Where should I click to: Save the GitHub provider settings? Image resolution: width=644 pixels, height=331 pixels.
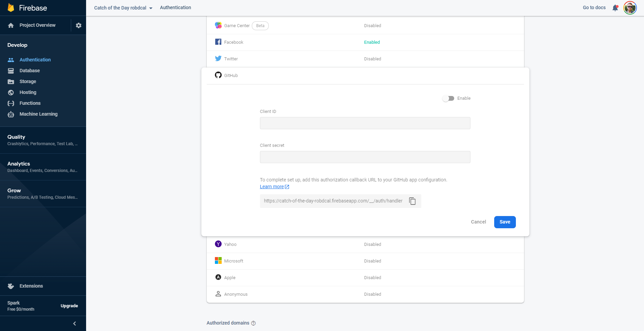[505, 222]
